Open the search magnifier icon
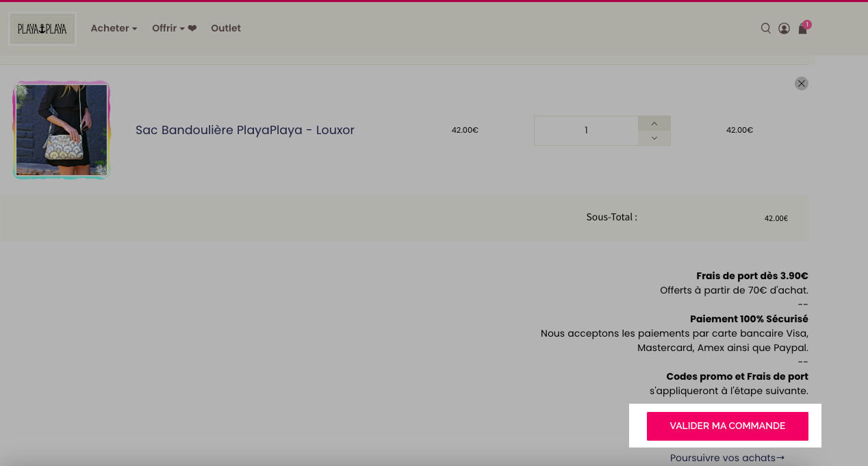The width and height of the screenshot is (868, 466). point(766,28)
